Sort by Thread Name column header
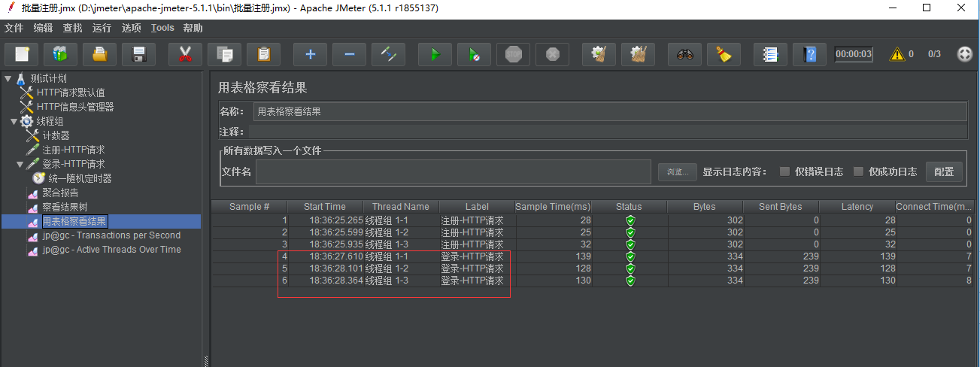 point(401,207)
